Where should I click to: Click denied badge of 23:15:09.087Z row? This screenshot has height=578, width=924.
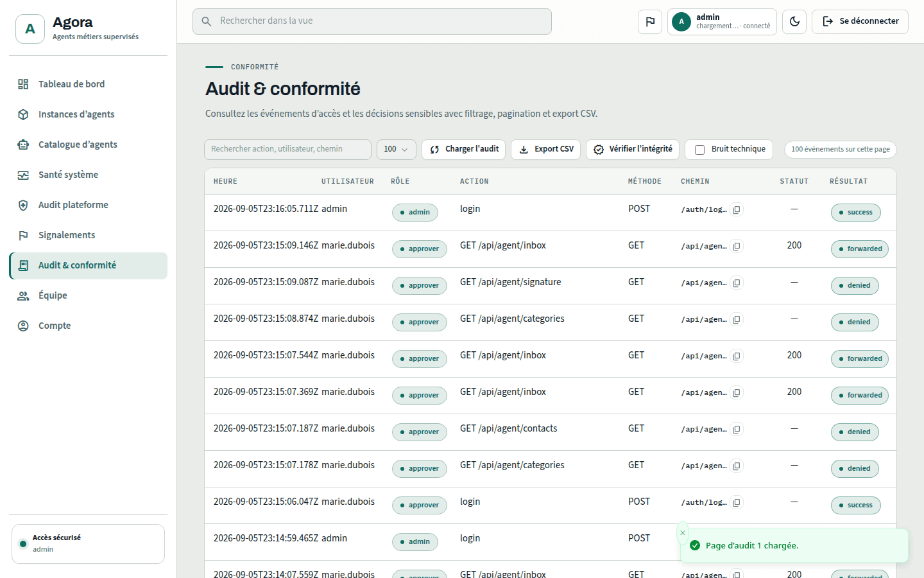tap(855, 286)
